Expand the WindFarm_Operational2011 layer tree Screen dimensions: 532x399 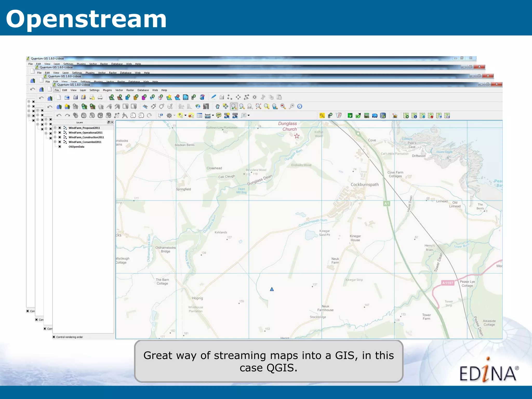[55, 132]
